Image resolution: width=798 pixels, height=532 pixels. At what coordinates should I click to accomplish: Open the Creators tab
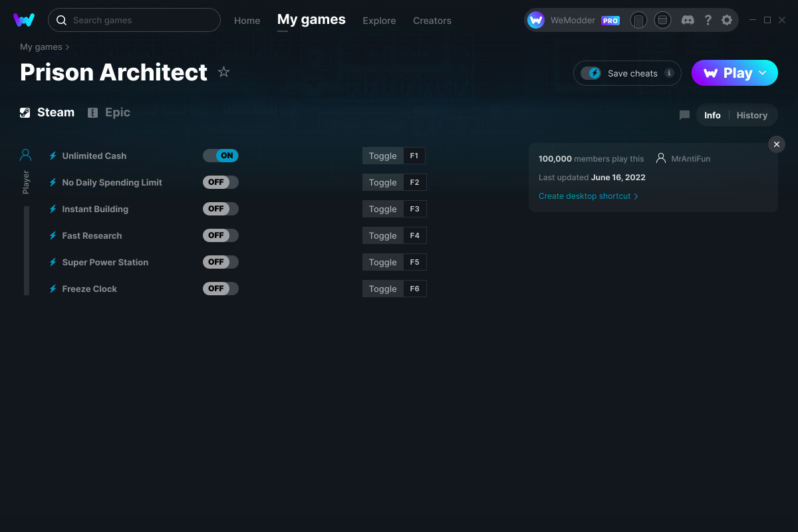click(432, 21)
